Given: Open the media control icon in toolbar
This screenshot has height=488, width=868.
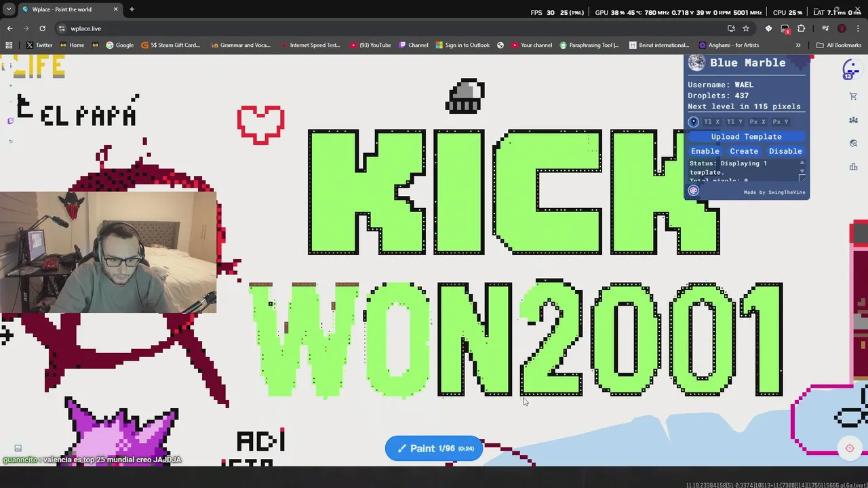Looking at the screenshot, I should 825,28.
